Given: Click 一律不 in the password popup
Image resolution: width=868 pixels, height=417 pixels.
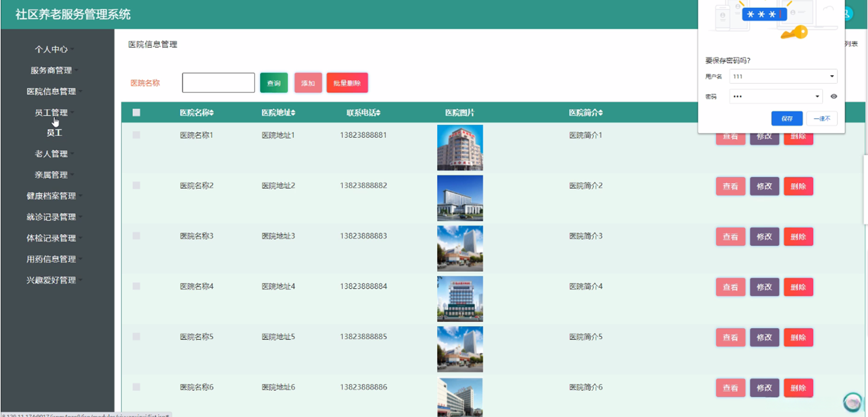Looking at the screenshot, I should tap(822, 118).
